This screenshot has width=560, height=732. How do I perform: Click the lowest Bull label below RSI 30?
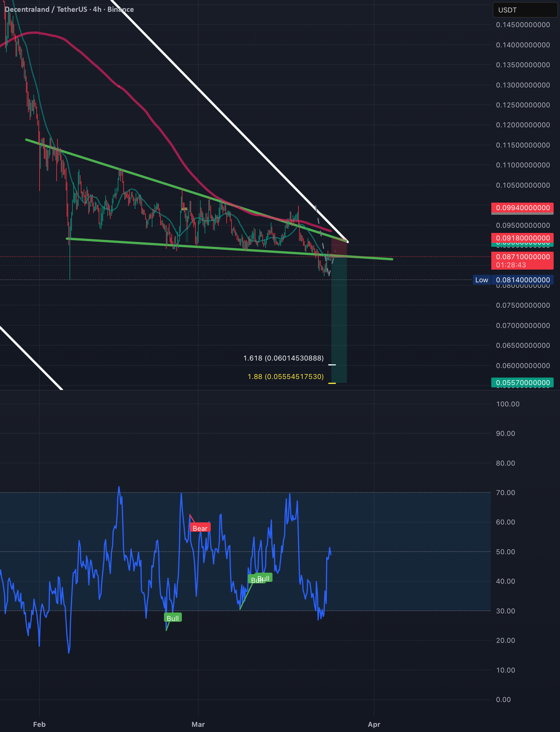point(173,618)
